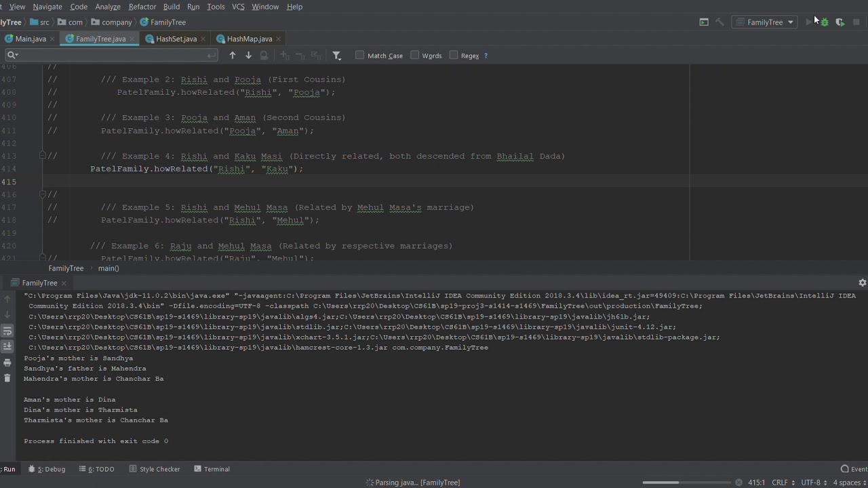Tick the Words checkbox
868x488 pixels.
(x=414, y=56)
